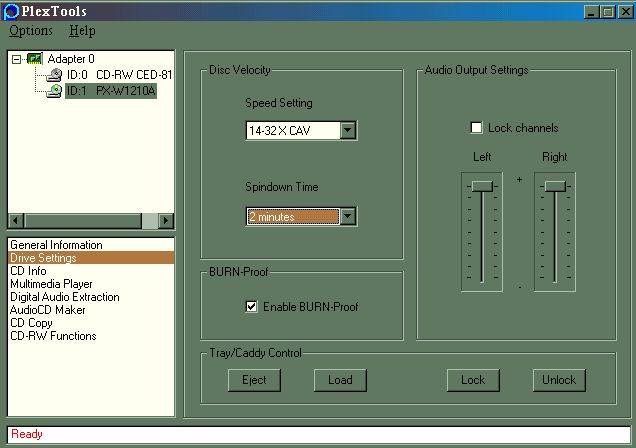The width and height of the screenshot is (636, 448).
Task: Click the PlexTools title bar logo icon
Action: tap(11, 11)
